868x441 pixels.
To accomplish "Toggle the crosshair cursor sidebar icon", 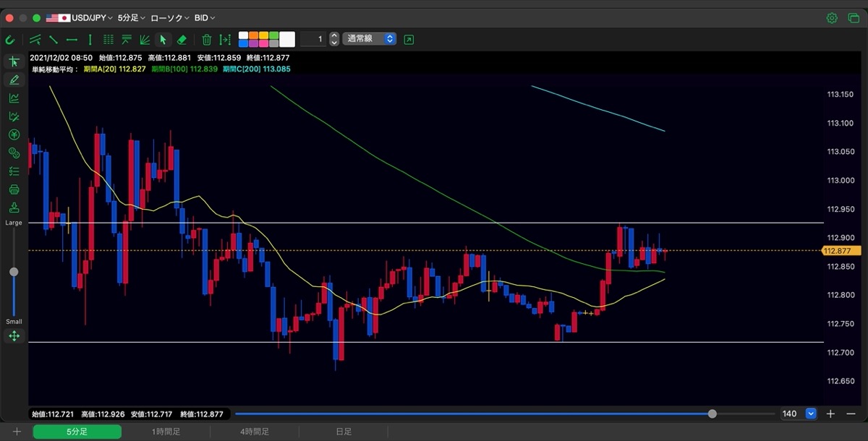I will tap(14, 61).
